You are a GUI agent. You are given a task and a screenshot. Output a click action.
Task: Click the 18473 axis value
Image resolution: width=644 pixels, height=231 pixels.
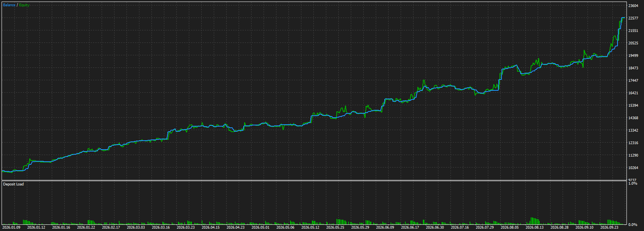tap(633, 68)
